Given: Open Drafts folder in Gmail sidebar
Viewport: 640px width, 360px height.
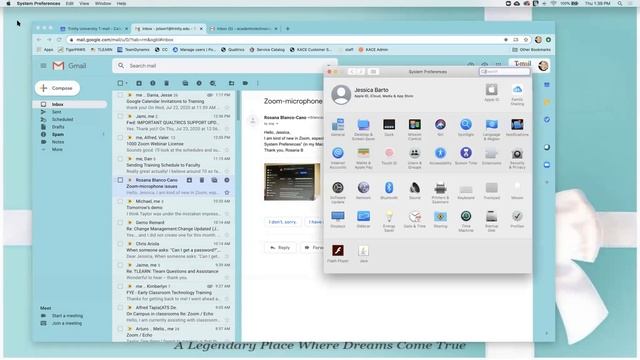Looking at the screenshot, I should pyautogui.click(x=58, y=127).
